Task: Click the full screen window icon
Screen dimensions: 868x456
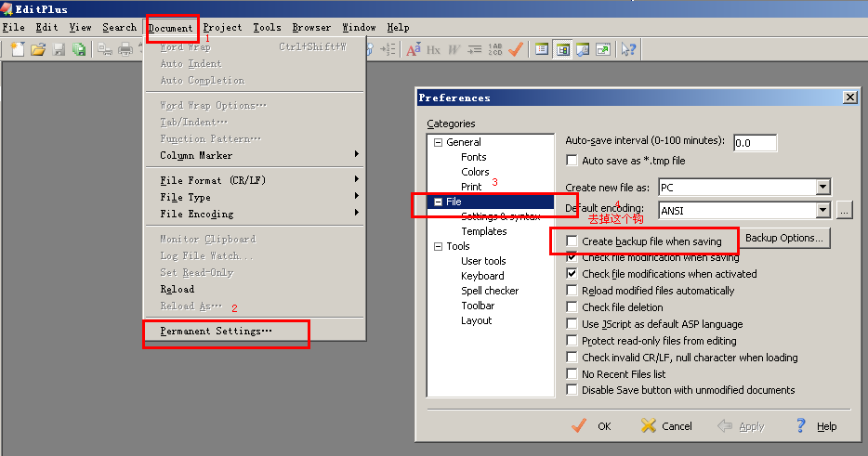Action: pos(603,49)
